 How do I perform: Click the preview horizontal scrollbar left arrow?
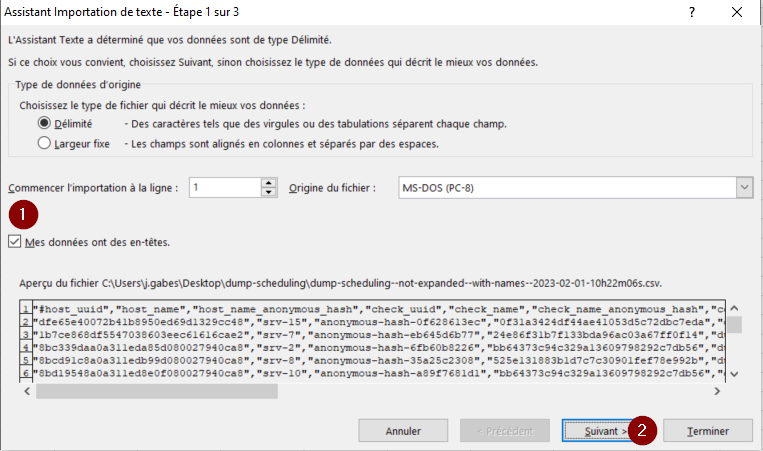point(27,391)
